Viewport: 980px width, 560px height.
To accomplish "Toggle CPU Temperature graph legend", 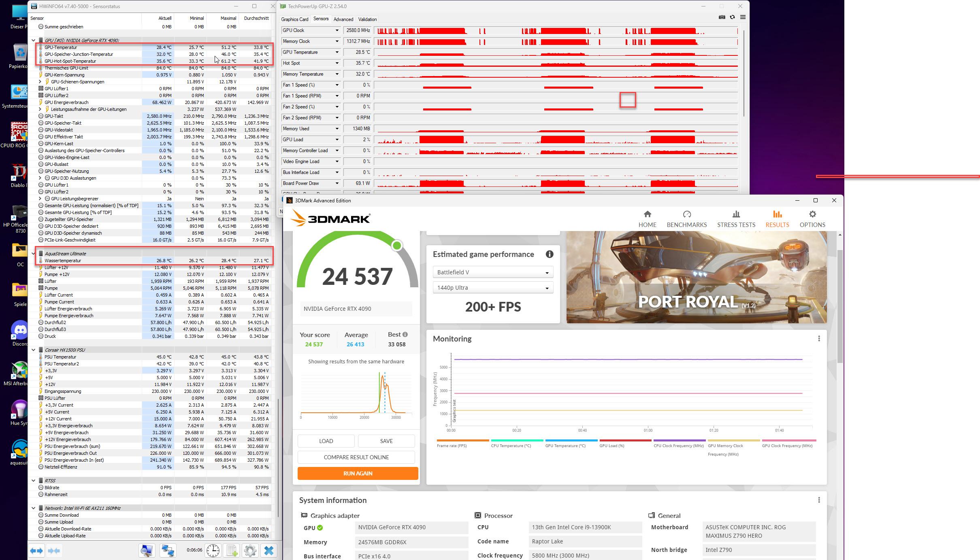I will 517,443.
